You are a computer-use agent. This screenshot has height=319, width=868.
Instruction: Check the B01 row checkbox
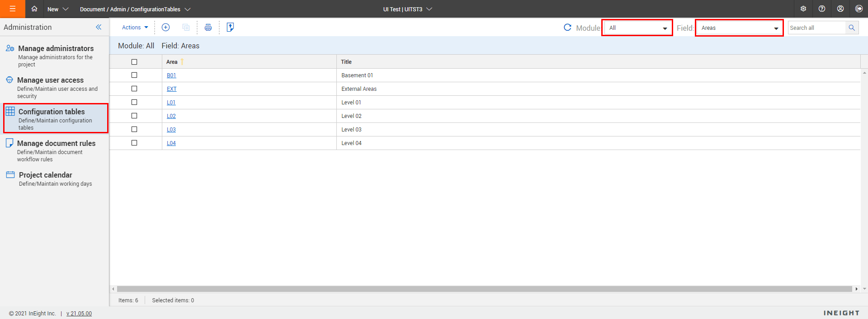pos(134,75)
